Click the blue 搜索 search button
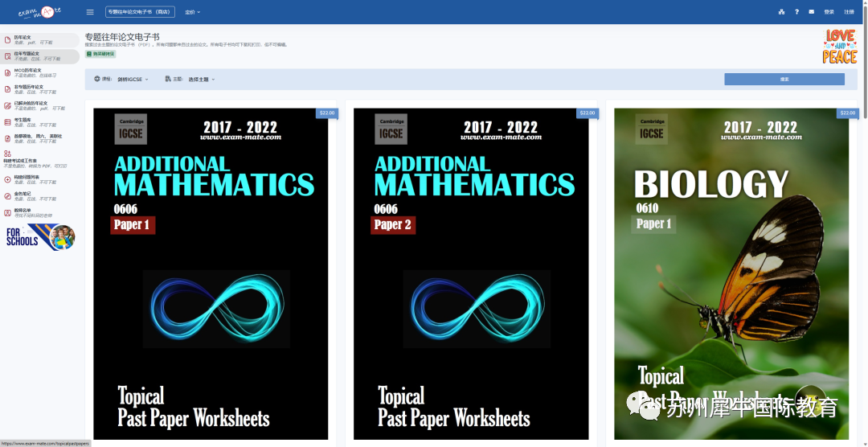 (784, 80)
